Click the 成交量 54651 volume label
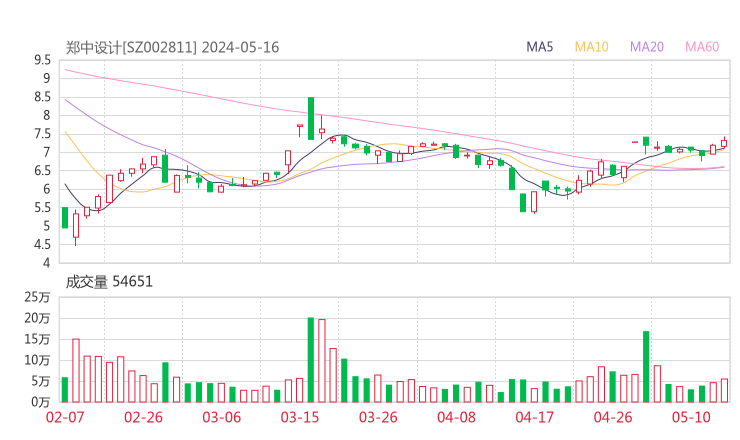The width and height of the screenshot is (740, 440). [x=109, y=282]
